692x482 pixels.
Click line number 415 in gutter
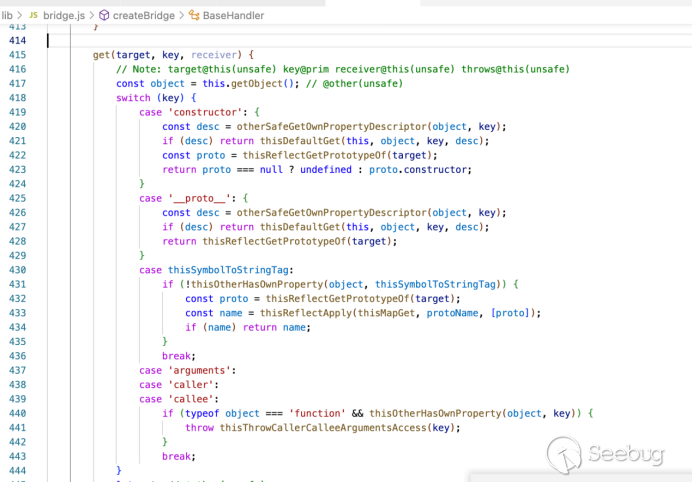click(x=18, y=55)
